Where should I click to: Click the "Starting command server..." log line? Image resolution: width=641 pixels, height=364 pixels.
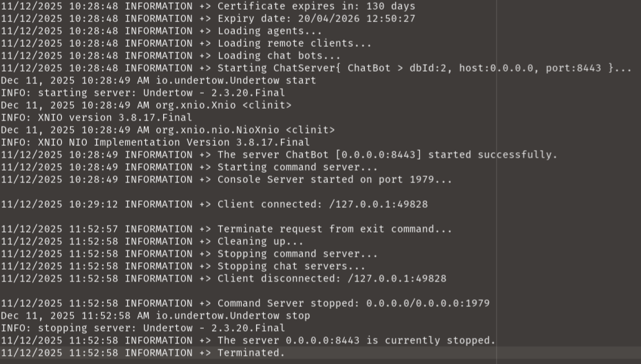(297, 167)
